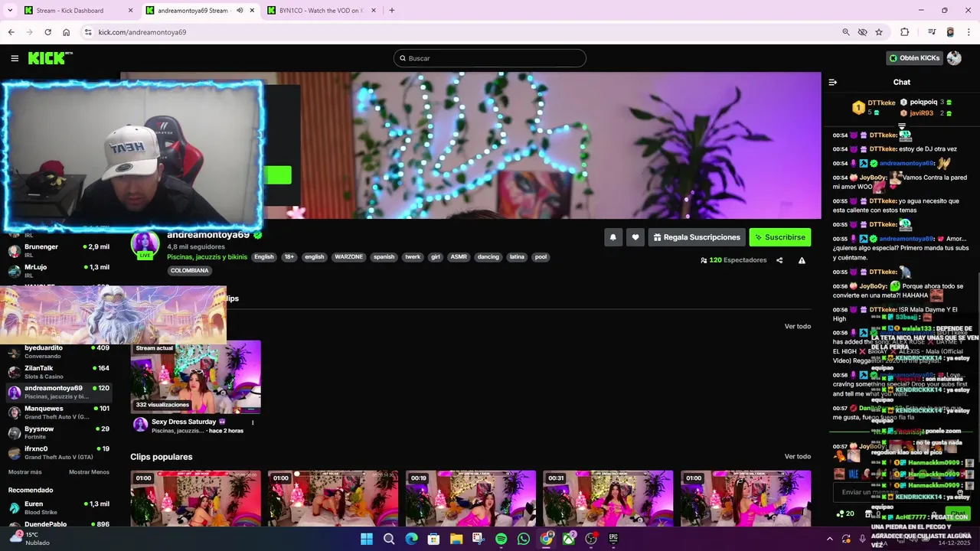Open MrLujo channel in sidebar
Screen dimensions: 980x551
59,271
